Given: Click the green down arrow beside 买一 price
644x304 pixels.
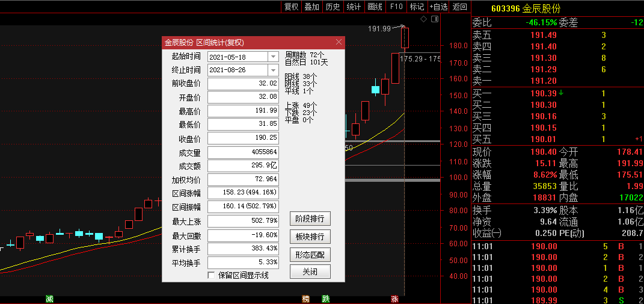Looking at the screenshot, I should click(561, 93).
